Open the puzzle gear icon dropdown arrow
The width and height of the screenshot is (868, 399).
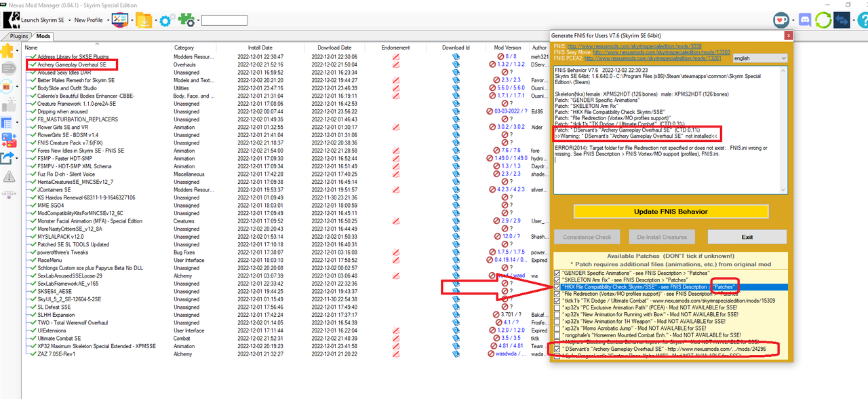[197, 20]
